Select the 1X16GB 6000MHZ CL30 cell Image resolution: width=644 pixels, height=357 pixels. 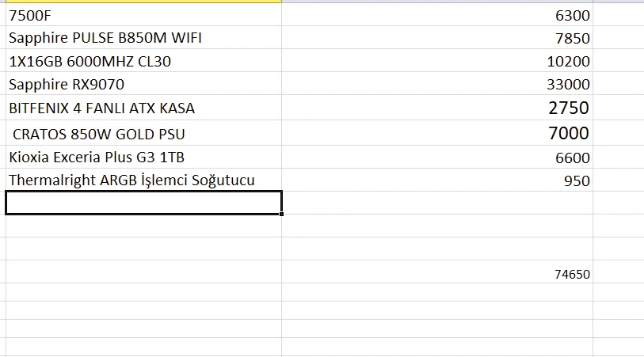143,61
